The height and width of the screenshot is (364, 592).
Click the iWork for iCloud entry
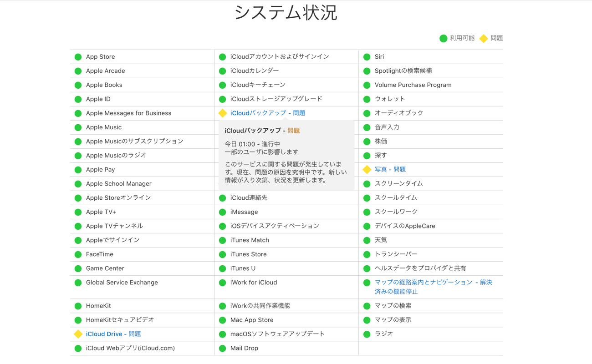point(254,283)
